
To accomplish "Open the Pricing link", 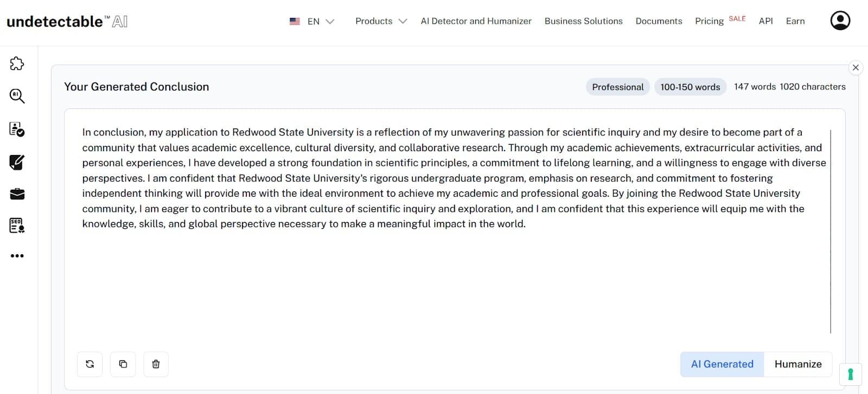I will pos(709,21).
